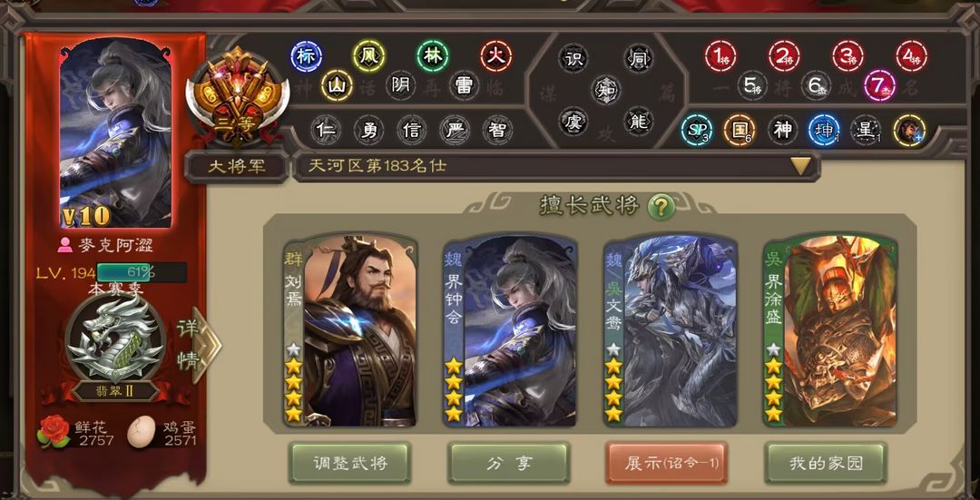
Task: Click the 调整武将 button
Action: pos(349,463)
